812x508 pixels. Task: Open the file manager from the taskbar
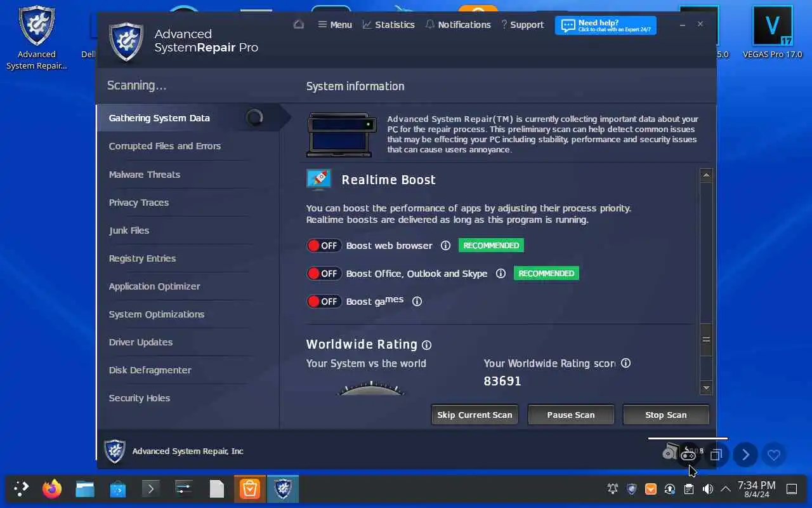pyautogui.click(x=85, y=489)
